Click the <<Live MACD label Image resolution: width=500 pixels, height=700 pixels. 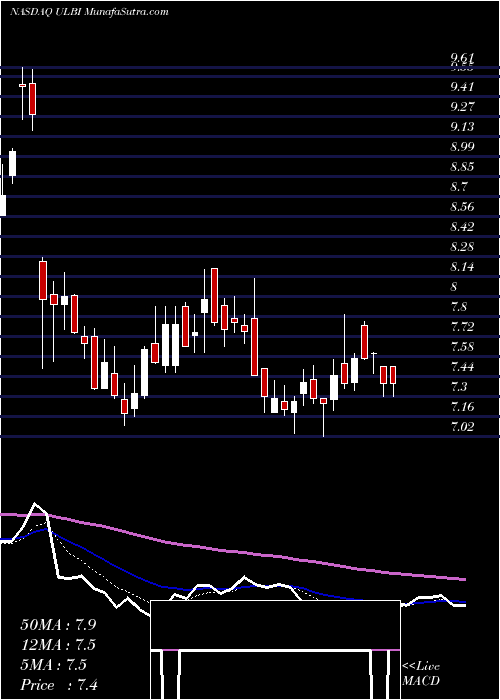pos(421,674)
